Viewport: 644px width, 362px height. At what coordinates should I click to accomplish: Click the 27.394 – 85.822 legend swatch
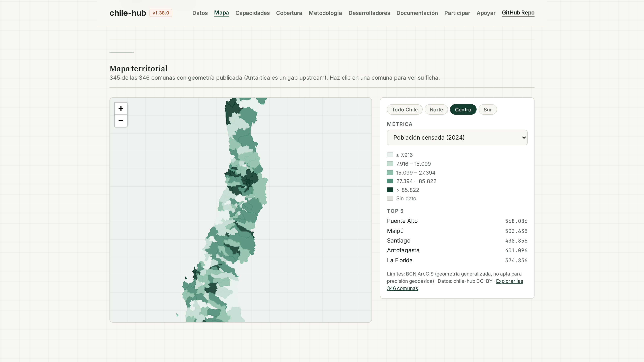pos(390,181)
